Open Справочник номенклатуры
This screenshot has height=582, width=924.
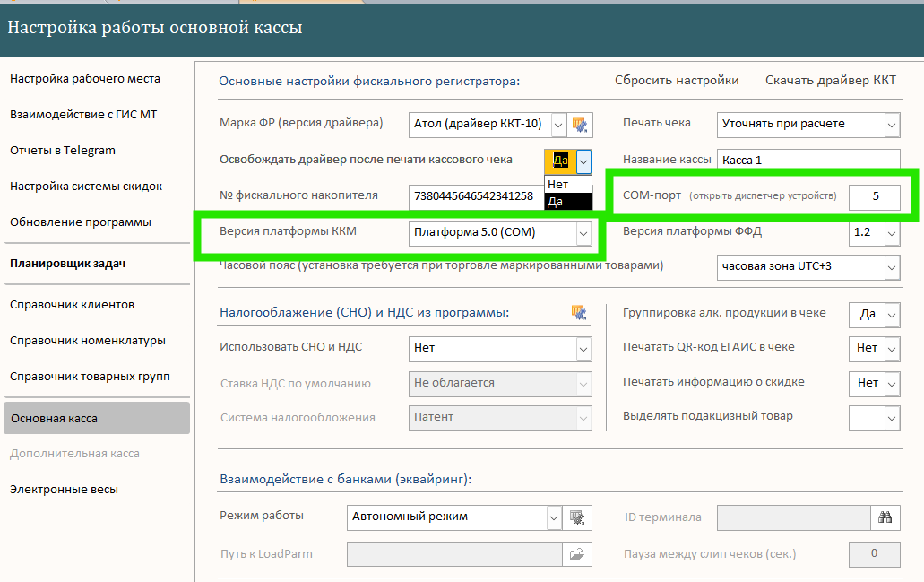coord(88,341)
